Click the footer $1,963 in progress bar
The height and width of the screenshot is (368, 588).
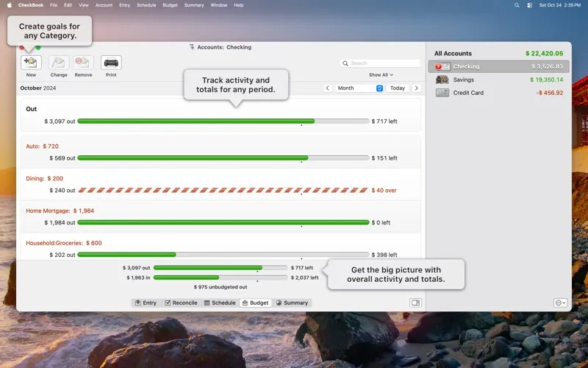(220, 277)
